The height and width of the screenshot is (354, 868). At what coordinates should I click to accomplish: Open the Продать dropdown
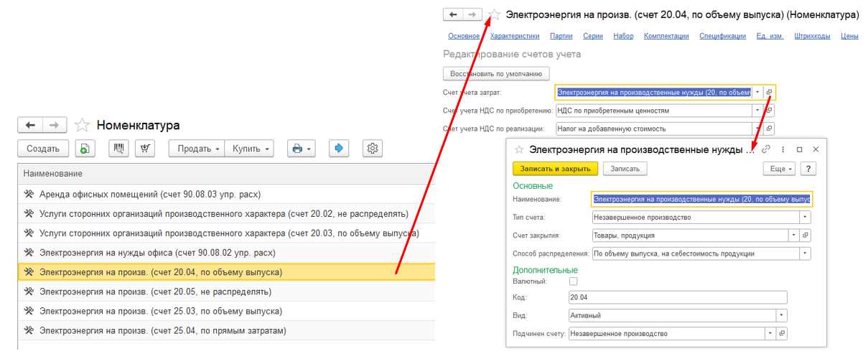pos(197,149)
